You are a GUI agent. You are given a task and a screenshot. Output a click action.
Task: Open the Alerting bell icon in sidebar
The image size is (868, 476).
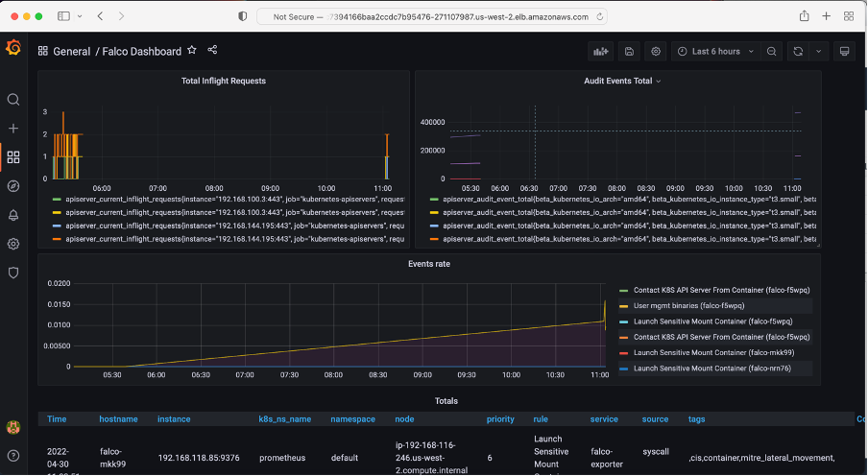click(13, 215)
